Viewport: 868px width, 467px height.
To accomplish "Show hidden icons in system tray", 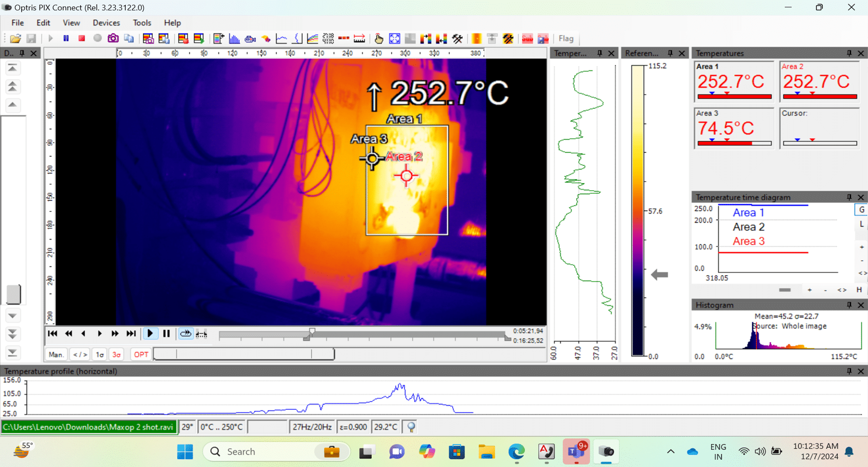I will tap(671, 451).
